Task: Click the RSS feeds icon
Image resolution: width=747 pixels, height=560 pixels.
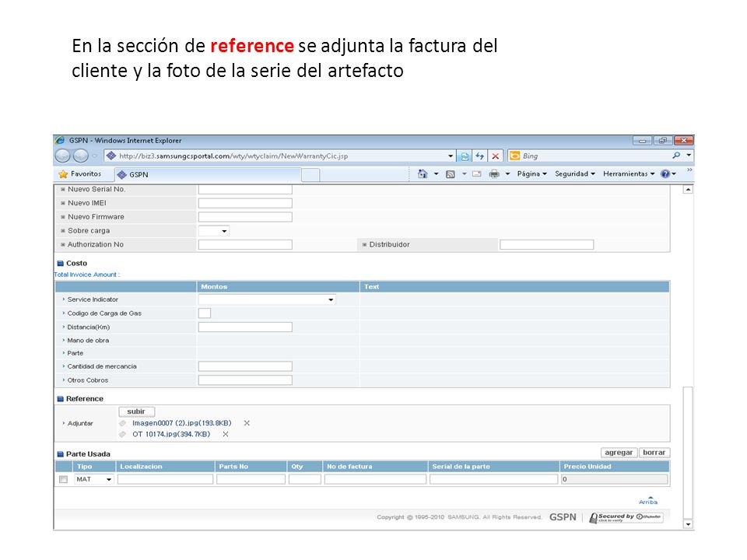Action: pos(451,174)
